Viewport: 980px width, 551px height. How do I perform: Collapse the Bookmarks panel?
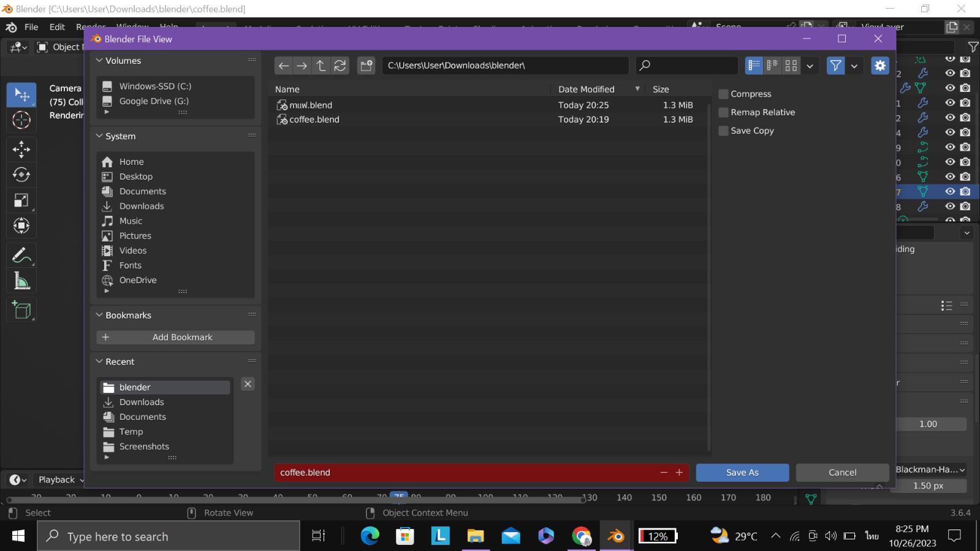[x=99, y=315]
